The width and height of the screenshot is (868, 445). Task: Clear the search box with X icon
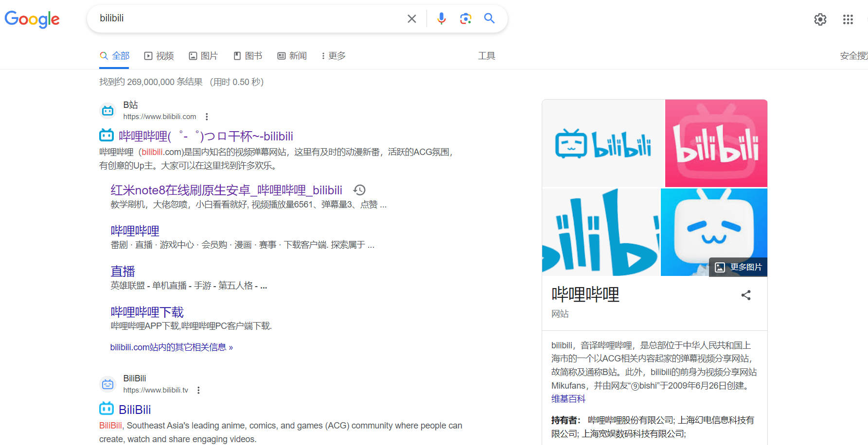(412, 18)
